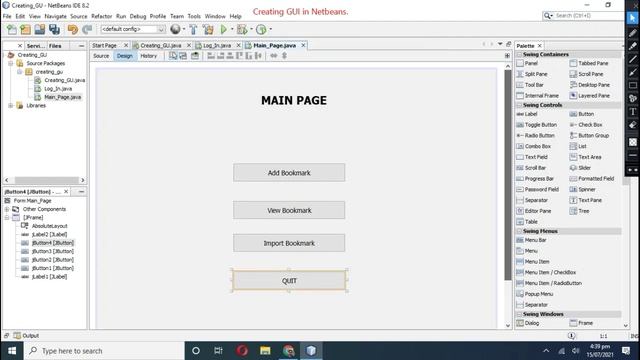Open File Explorer from taskbar
This screenshot has height=360, width=640.
pyautogui.click(x=265, y=351)
